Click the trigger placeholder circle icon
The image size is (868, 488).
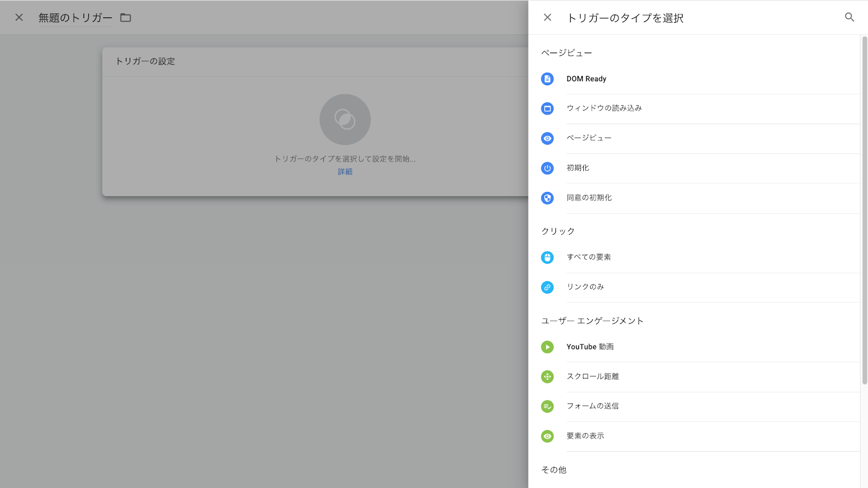pos(345,119)
